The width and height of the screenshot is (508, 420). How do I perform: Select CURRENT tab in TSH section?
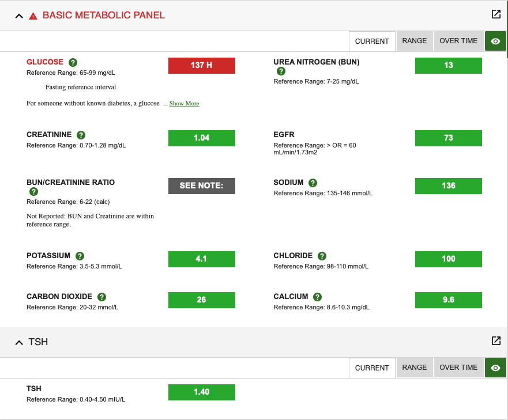372,368
